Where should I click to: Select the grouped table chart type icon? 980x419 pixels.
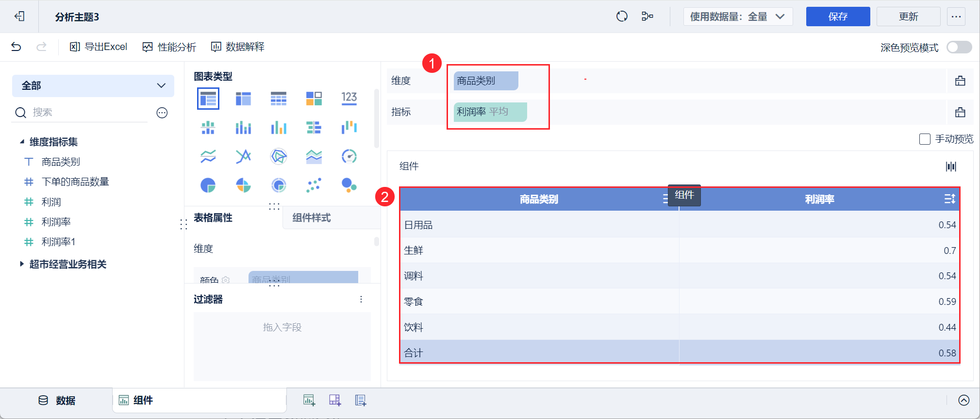[208, 99]
